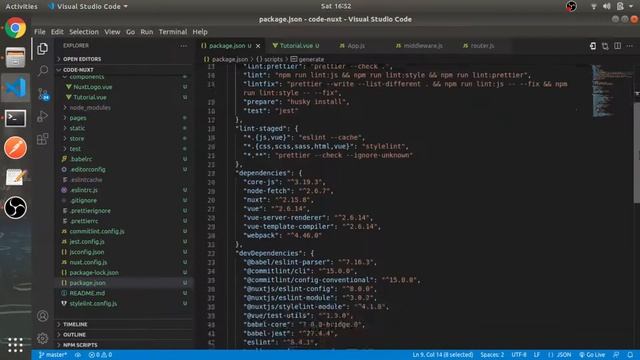The height and width of the screenshot is (360, 640).
Task: Open stylelint.config.js in the explorer
Action: [x=93, y=304]
